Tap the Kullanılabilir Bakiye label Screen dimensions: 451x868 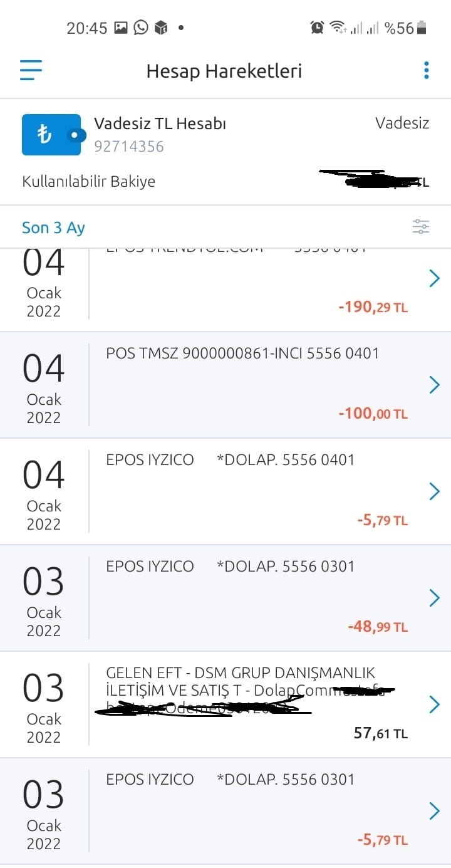tap(88, 182)
